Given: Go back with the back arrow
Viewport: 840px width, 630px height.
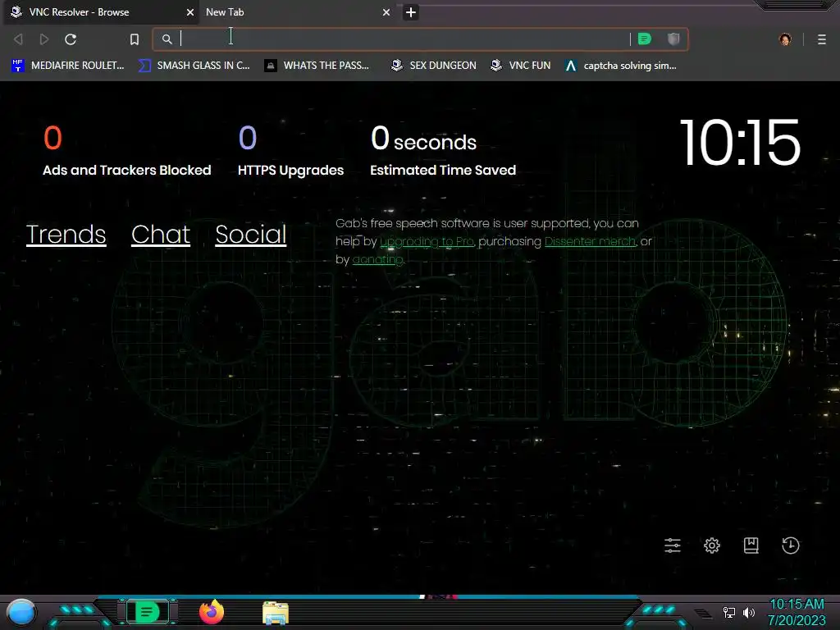Looking at the screenshot, I should pos(18,39).
